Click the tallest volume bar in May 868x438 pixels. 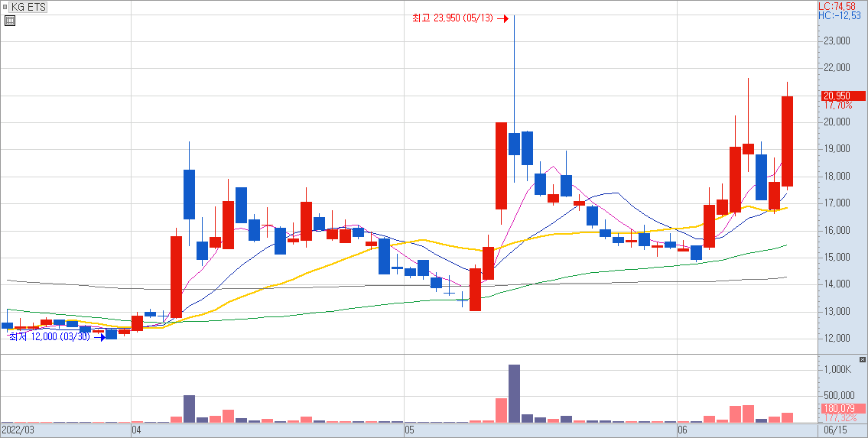(x=514, y=393)
